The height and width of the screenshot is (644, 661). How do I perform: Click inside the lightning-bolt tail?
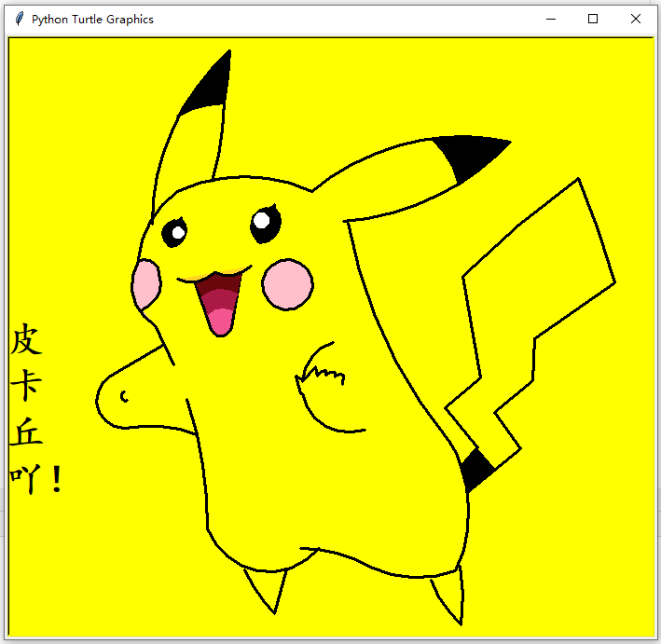click(541, 270)
